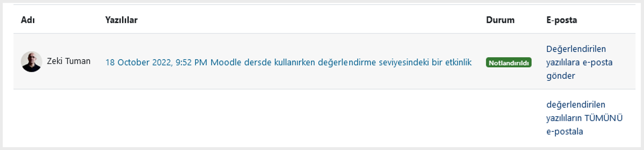The image size is (644, 150).
Task: Click Zeki Tuman's profile avatar photo
Action: point(31,62)
